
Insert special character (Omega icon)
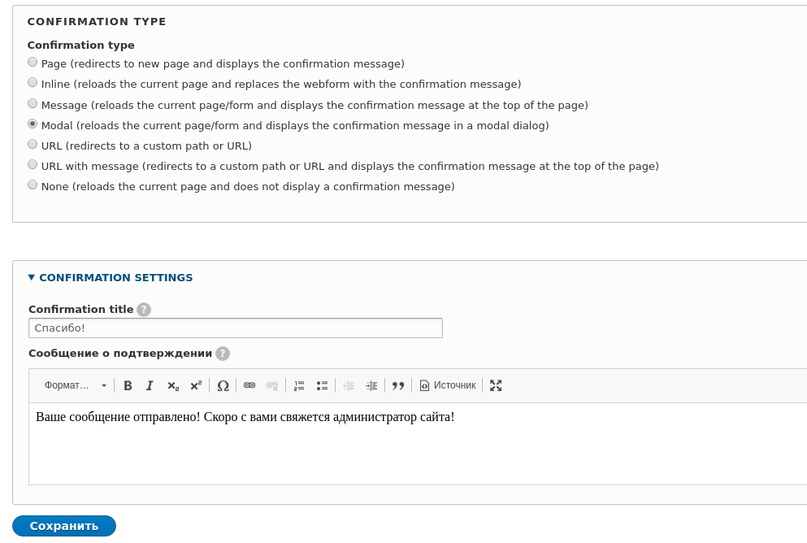pos(223,385)
